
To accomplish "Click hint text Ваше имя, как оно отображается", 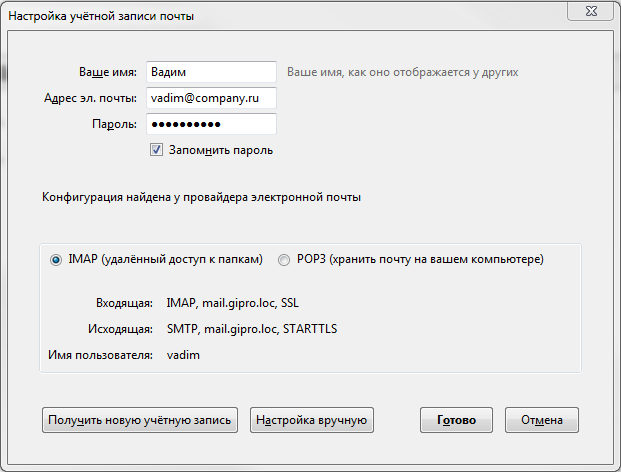I will pyautogui.click(x=402, y=72).
